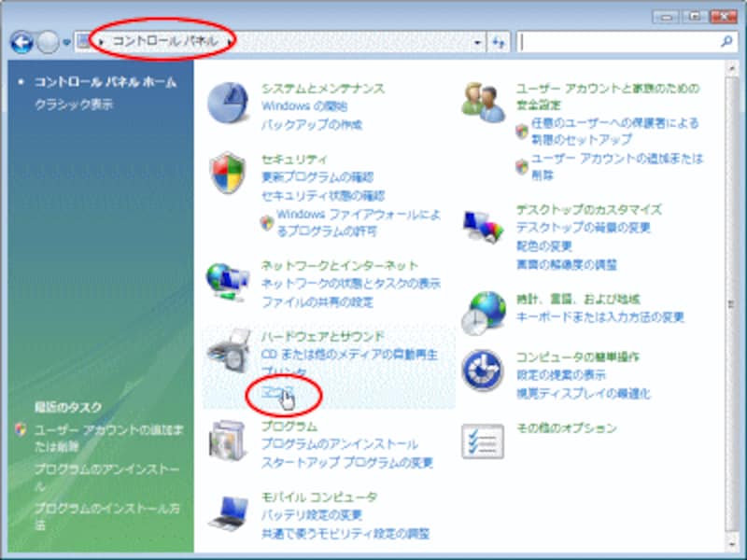This screenshot has width=747, height=560.
Task: Open the コンピュータの簡単操作 heading
Action: click(578, 357)
